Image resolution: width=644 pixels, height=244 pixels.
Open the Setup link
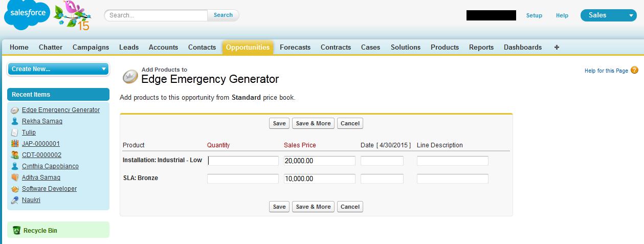click(x=534, y=15)
